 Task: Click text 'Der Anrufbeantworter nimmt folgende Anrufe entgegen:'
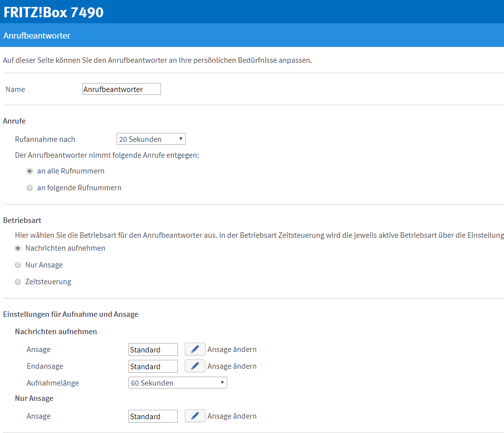click(107, 155)
